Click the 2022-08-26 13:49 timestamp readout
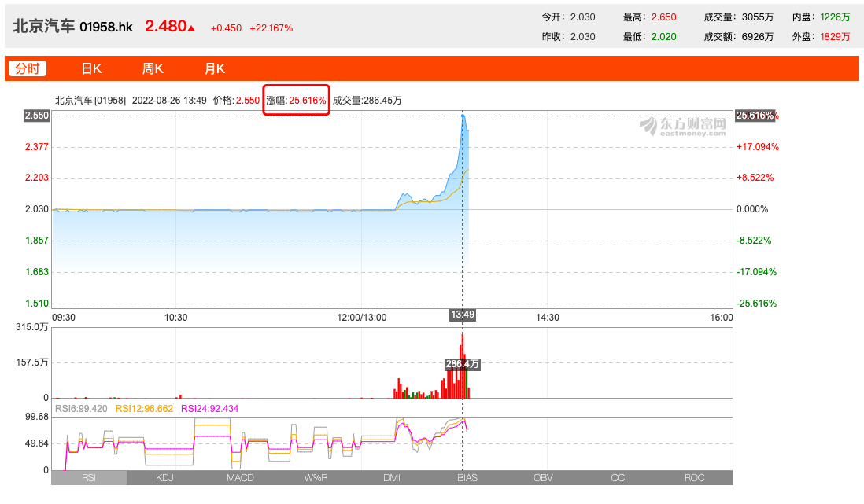Viewport: 864px width, 504px height. [169, 100]
